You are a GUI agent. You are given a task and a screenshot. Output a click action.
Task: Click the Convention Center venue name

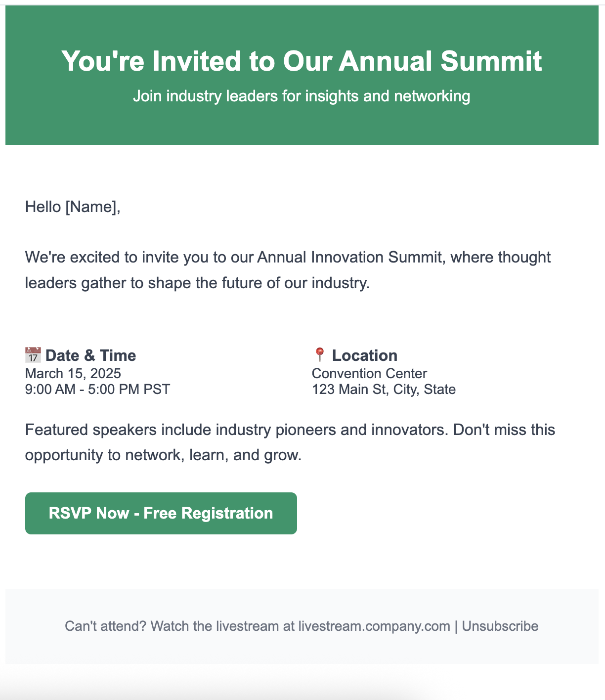[369, 374]
